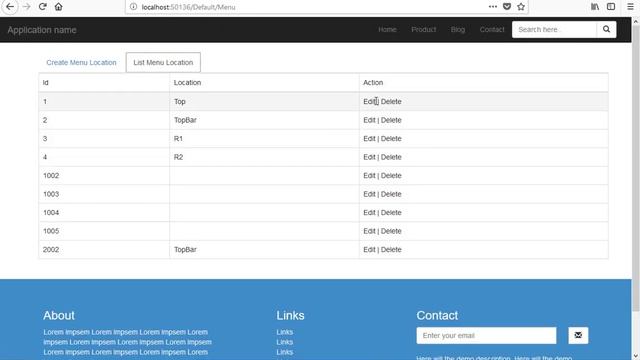Delete row with id 1002
Viewport: 640px width, 360px height.
click(x=391, y=176)
